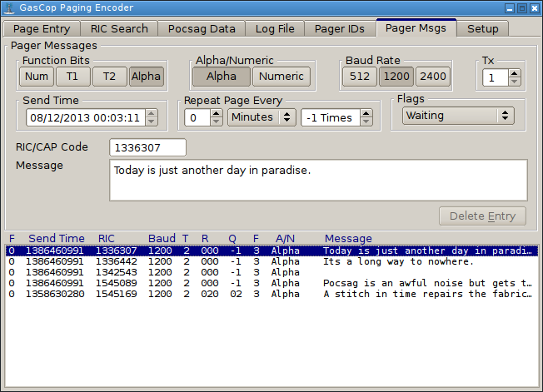Select row with RIC 1545169
Viewport: 543px width, 392px height.
pyautogui.click(x=271, y=294)
